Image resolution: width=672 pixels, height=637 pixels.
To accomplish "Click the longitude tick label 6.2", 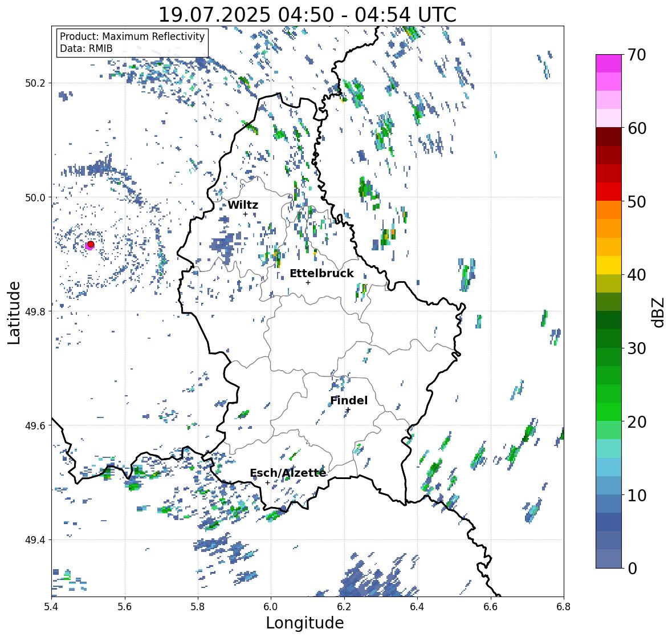I will point(344,606).
